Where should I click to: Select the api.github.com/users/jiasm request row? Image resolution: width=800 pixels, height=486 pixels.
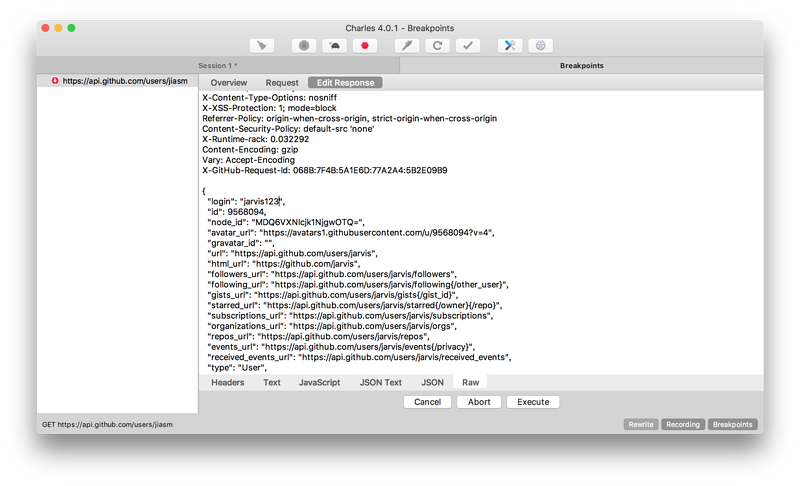click(117, 81)
